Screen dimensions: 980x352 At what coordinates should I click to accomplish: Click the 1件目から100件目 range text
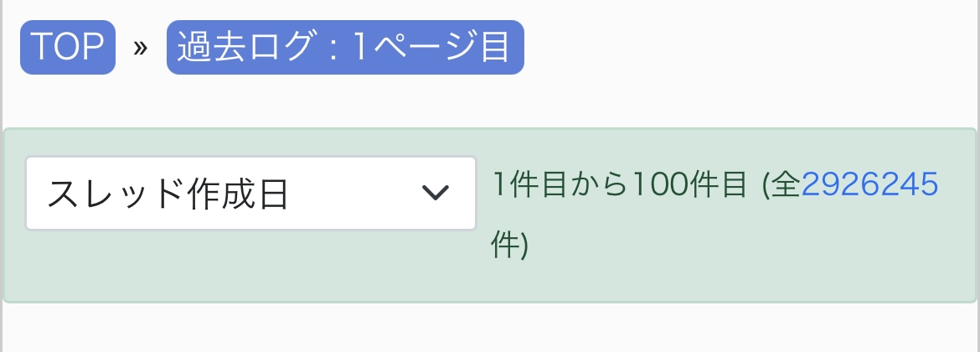click(618, 184)
